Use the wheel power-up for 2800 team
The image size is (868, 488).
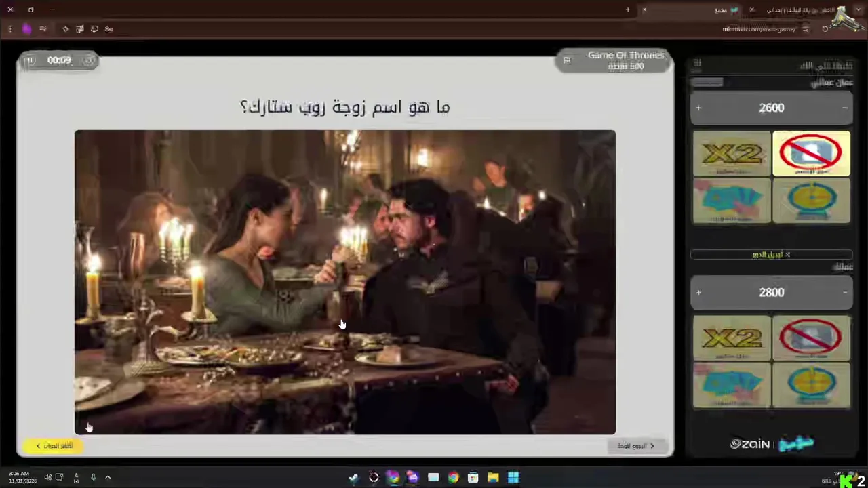point(811,385)
